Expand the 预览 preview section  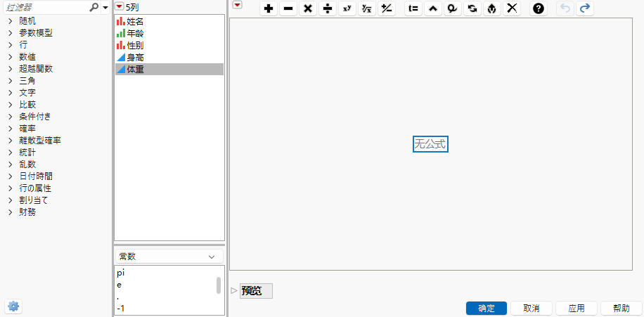[234, 291]
